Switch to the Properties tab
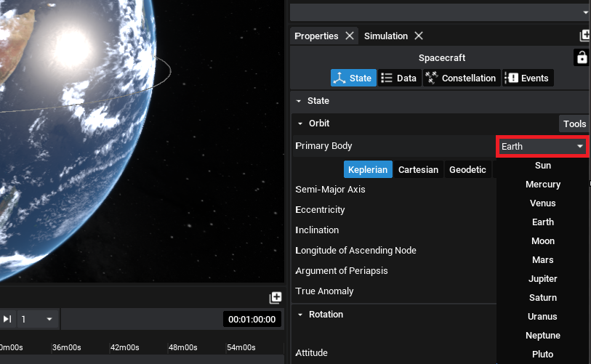The width and height of the screenshot is (591, 364). pos(316,36)
